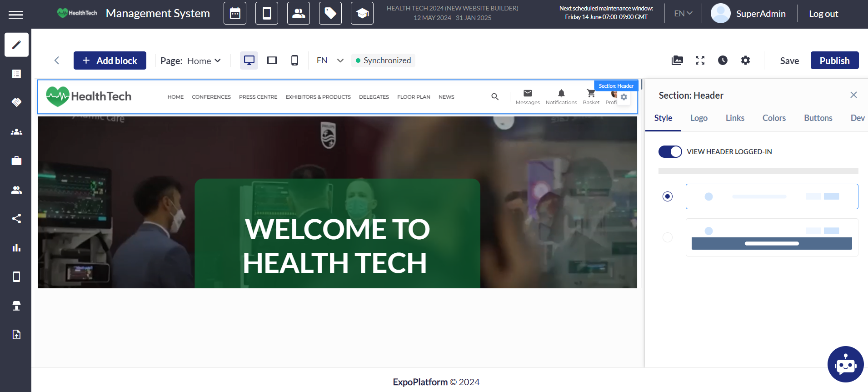Open the list document icon in sidebar

pyautogui.click(x=16, y=74)
